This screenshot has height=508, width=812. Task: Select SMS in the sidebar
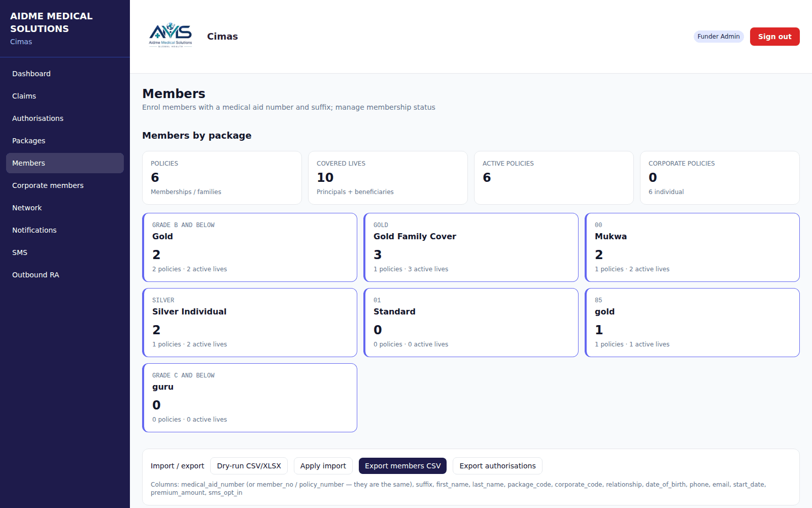(x=65, y=252)
